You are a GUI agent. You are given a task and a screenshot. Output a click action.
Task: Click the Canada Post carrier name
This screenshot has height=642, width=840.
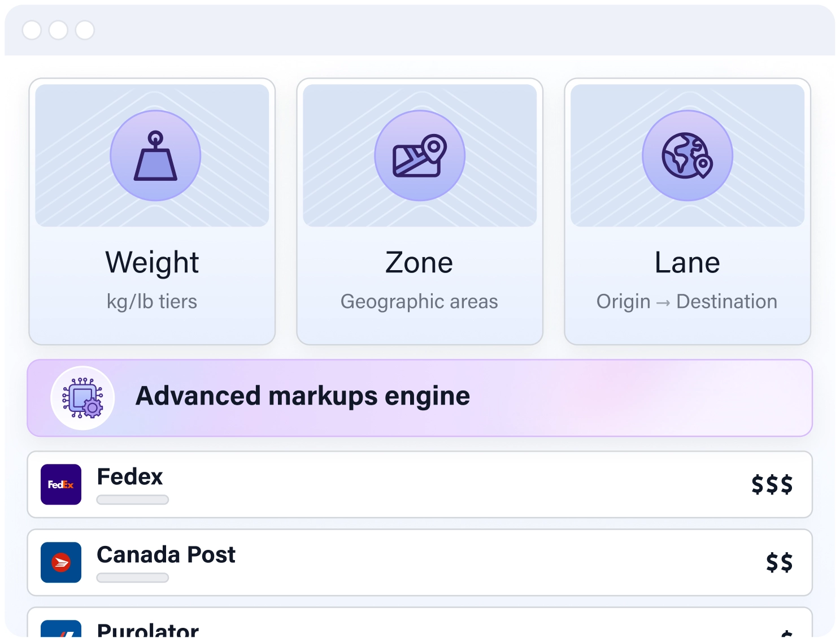tap(166, 554)
